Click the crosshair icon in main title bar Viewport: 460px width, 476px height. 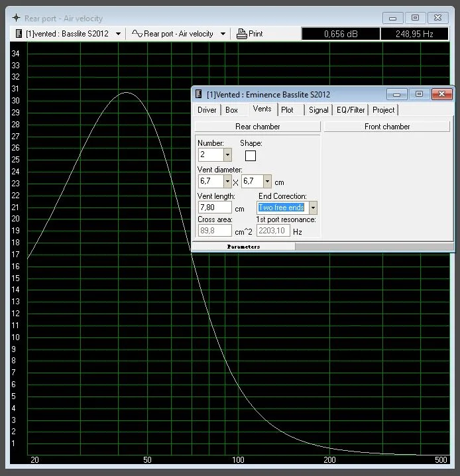coord(17,19)
